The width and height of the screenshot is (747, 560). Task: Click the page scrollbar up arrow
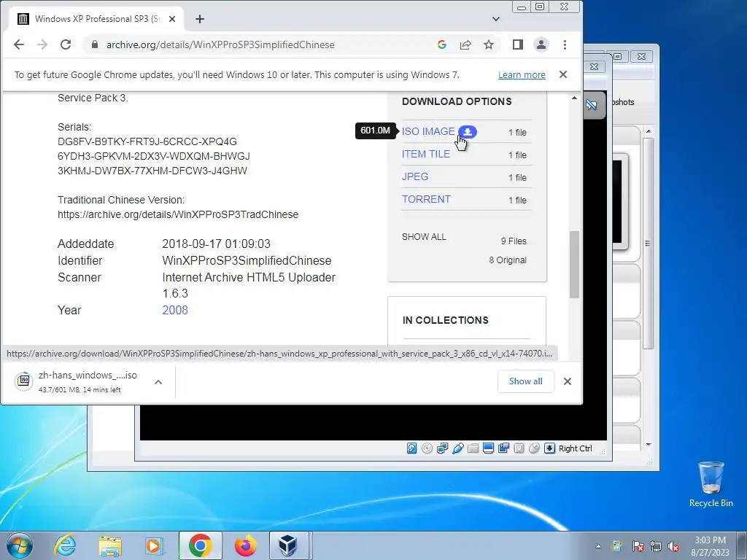[x=575, y=98]
